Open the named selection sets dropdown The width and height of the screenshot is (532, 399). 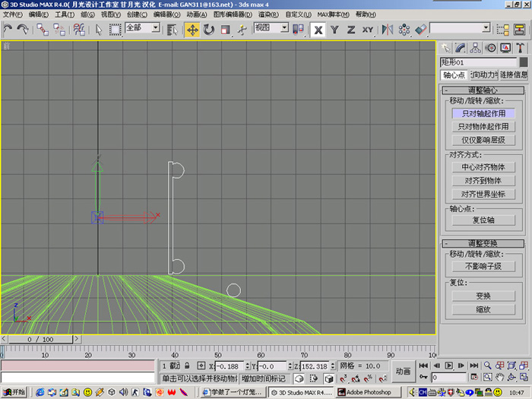pos(486,27)
